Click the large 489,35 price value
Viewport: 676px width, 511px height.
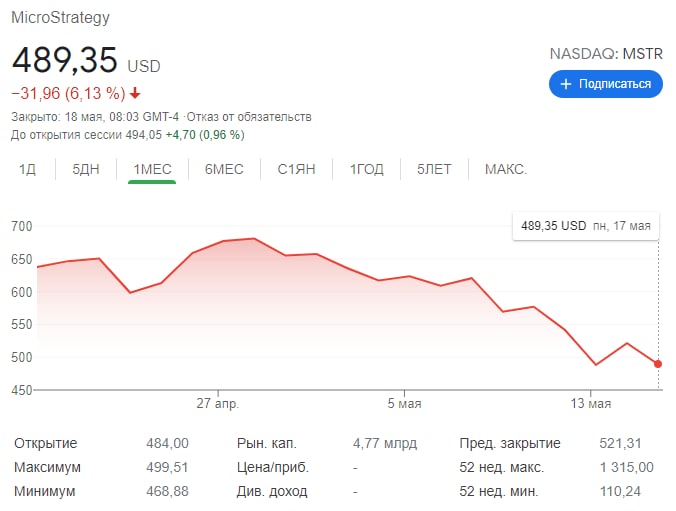[x=65, y=60]
